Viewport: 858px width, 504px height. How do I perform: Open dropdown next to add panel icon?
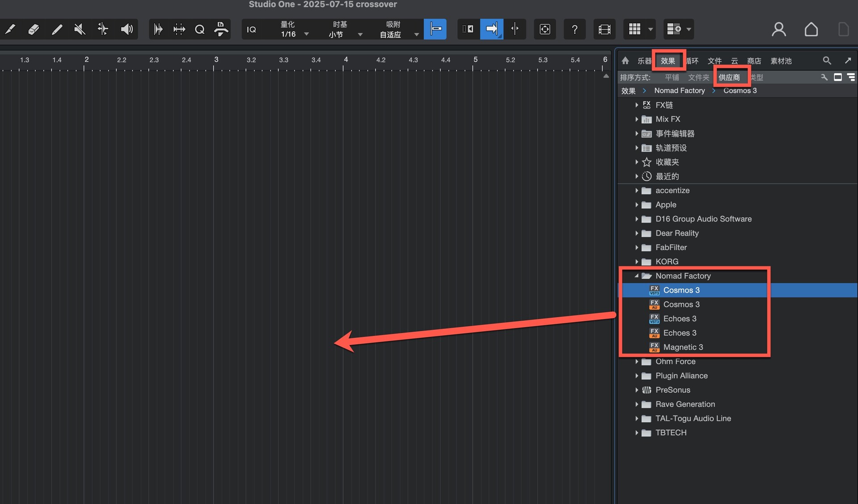pos(689,29)
